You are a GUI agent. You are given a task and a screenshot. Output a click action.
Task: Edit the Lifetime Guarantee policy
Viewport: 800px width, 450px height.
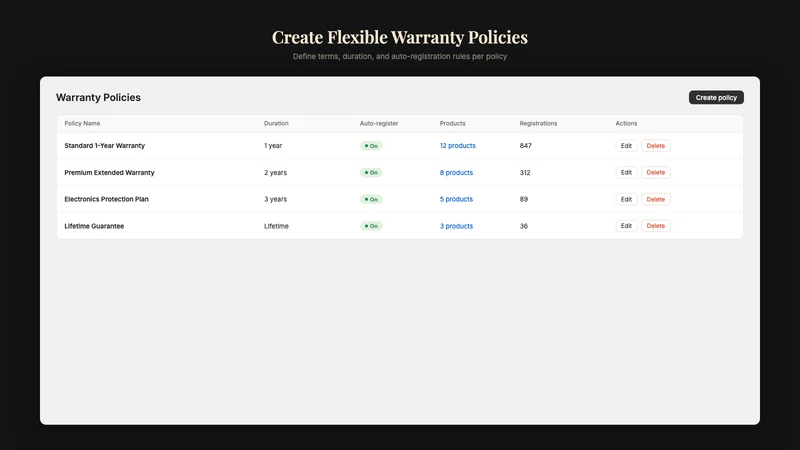[626, 226]
